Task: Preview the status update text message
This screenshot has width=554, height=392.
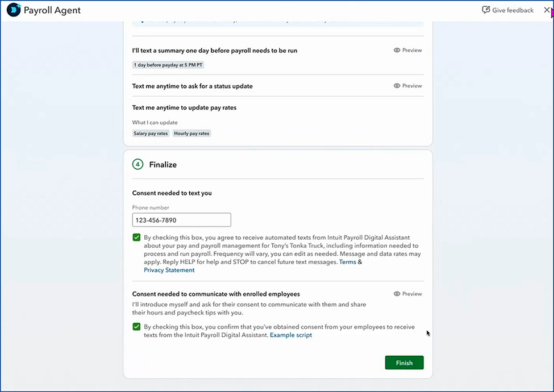Action: click(408, 86)
